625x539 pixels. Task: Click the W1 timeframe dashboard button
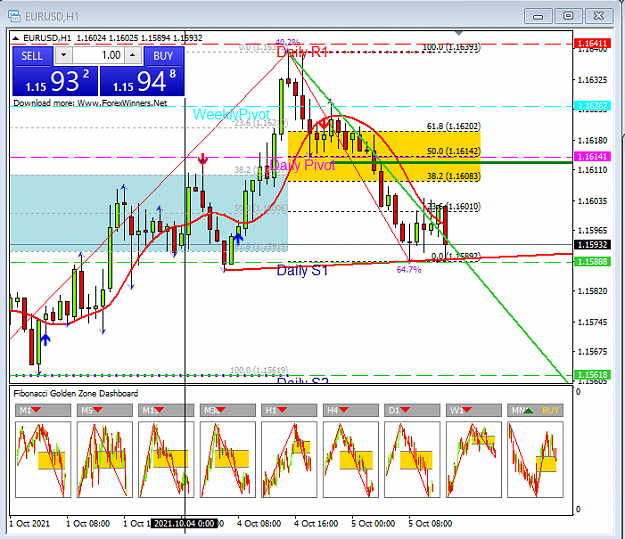click(x=474, y=410)
